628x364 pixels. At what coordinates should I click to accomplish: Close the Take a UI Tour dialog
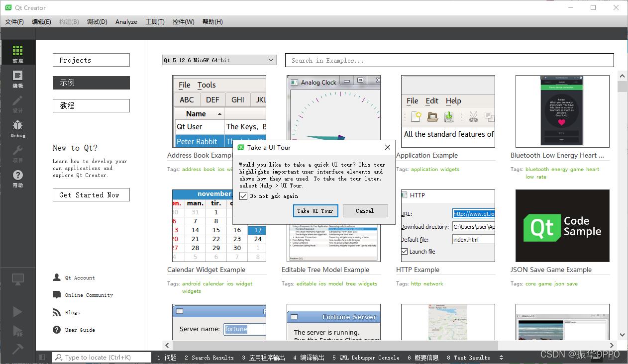(388, 148)
